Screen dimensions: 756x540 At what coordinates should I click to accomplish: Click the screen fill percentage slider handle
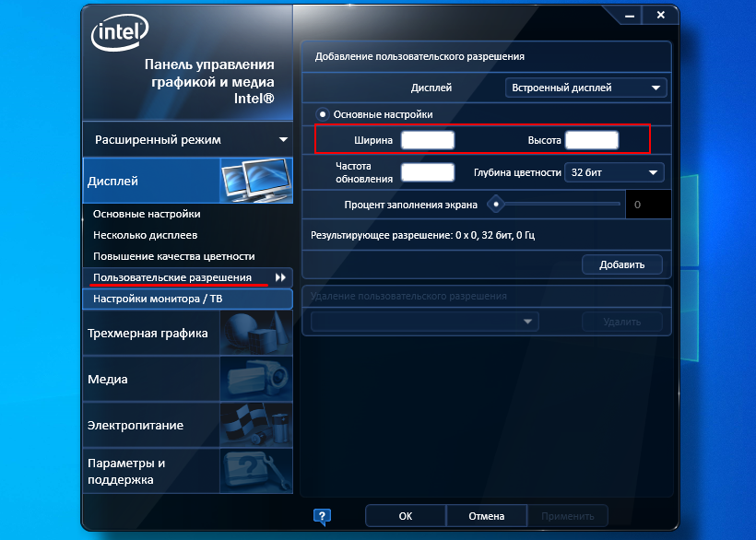(496, 205)
